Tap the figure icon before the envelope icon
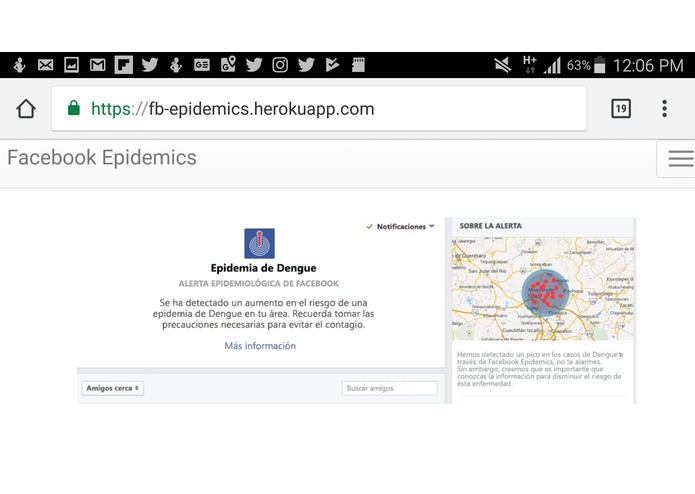695x494 pixels. point(19,65)
